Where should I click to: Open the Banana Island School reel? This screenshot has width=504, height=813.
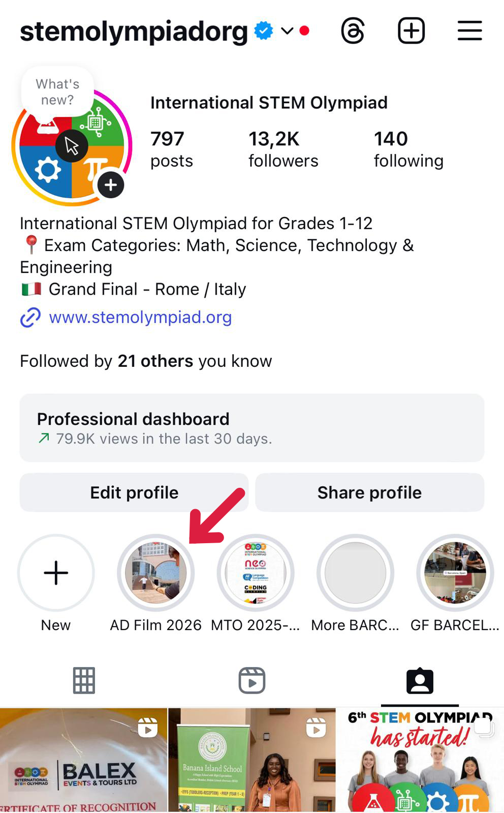click(x=251, y=760)
